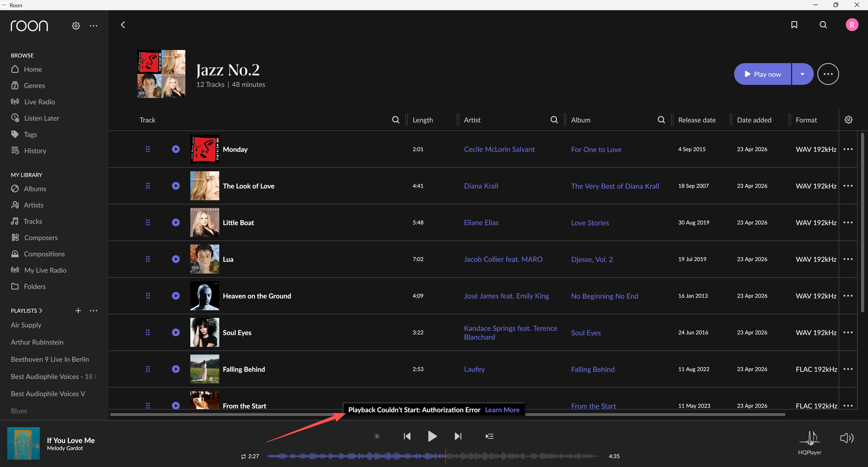The height and width of the screenshot is (467, 868).
Task: Open Listen Later in the sidebar
Action: pyautogui.click(x=35, y=118)
